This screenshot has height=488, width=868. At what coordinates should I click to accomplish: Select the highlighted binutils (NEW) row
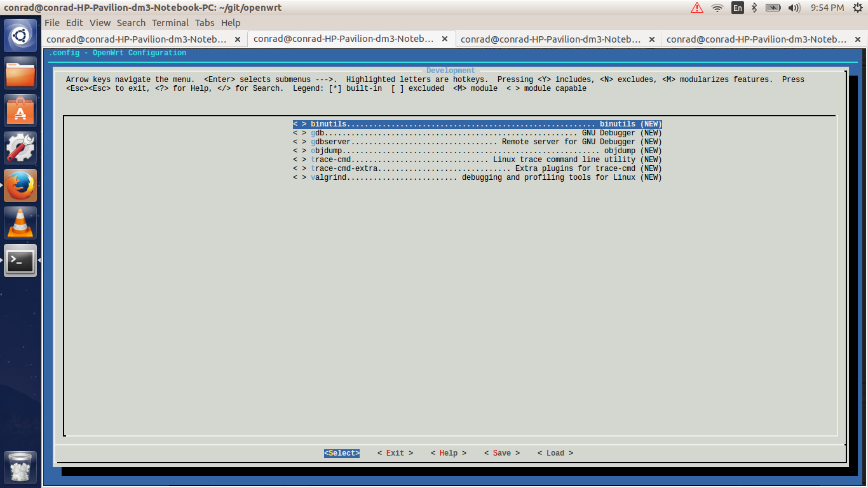click(x=477, y=125)
